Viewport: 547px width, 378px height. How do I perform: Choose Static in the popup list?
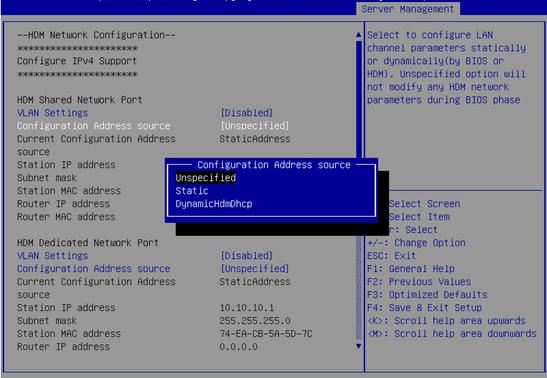(192, 191)
